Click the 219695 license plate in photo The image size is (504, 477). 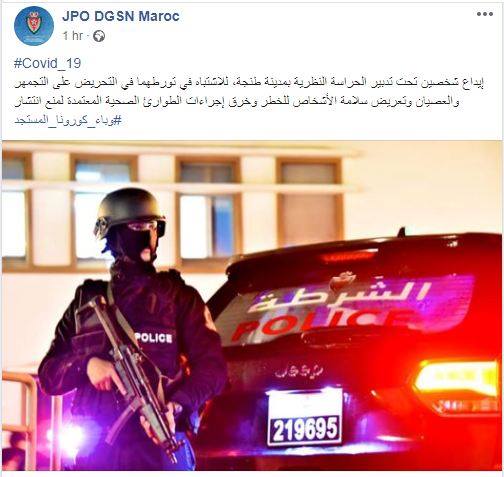(x=305, y=429)
